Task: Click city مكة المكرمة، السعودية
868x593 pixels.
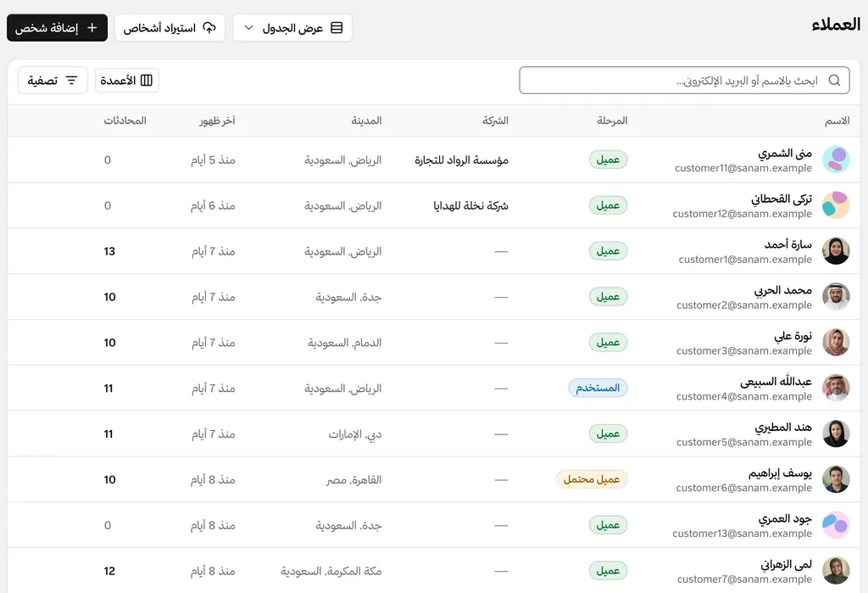Action: click(x=331, y=571)
